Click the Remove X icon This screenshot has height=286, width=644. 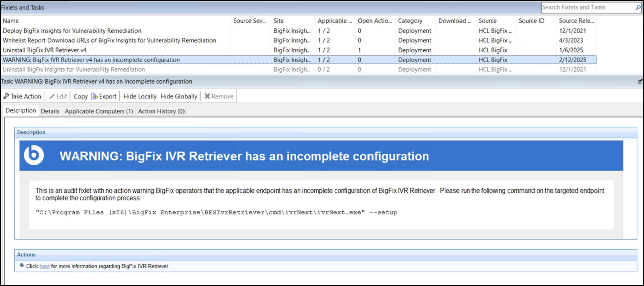tap(207, 96)
